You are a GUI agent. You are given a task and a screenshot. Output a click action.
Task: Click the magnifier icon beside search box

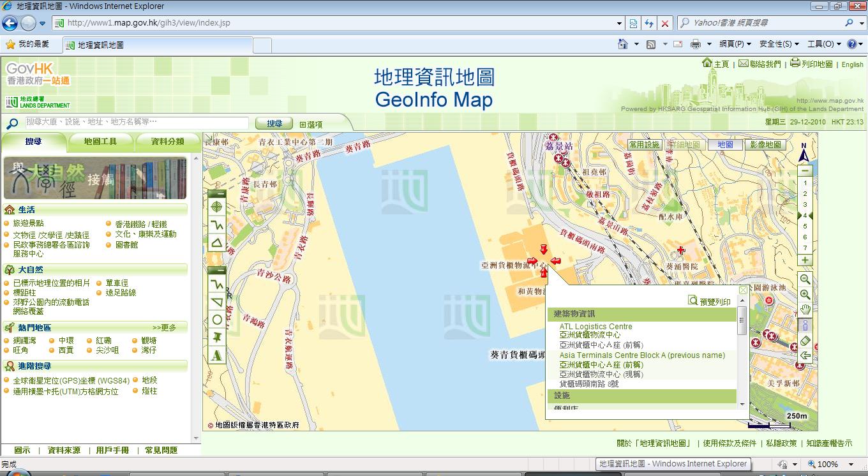click(11, 124)
